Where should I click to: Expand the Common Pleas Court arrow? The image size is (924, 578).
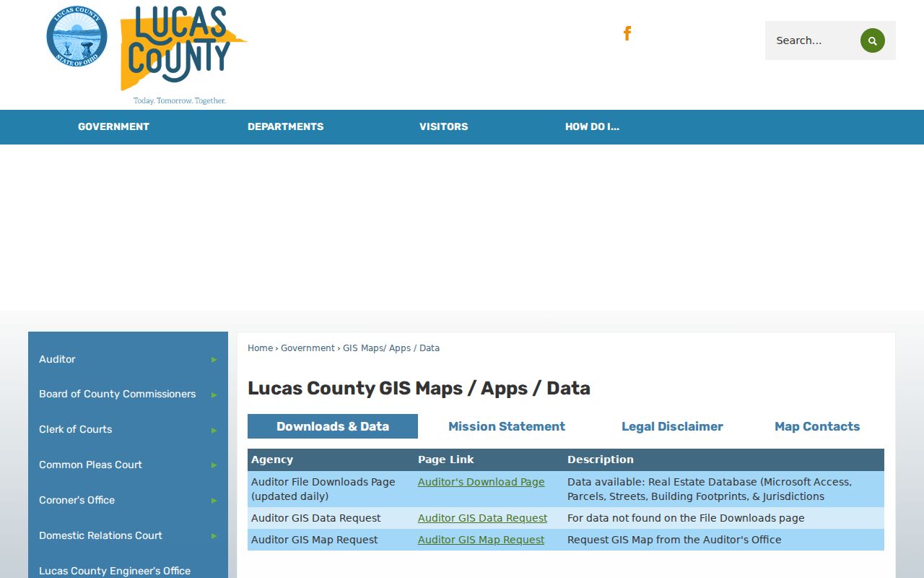(214, 465)
